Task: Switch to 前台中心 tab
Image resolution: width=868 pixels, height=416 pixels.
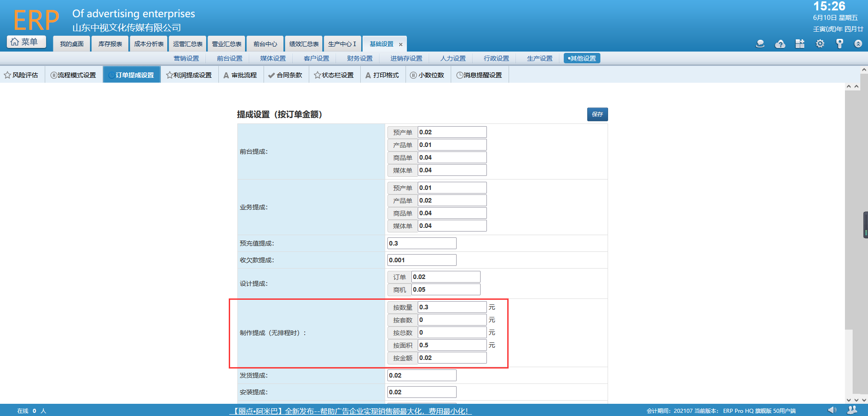Action: pos(265,44)
